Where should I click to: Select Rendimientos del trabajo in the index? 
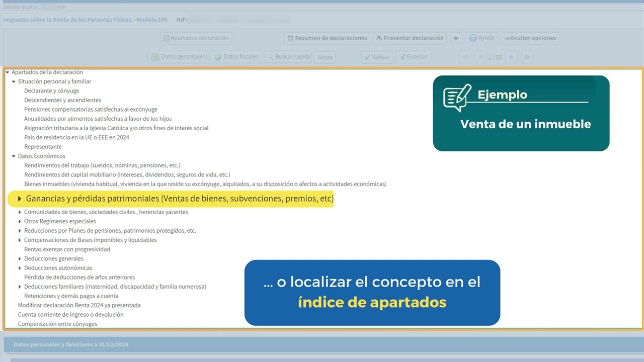click(x=103, y=165)
